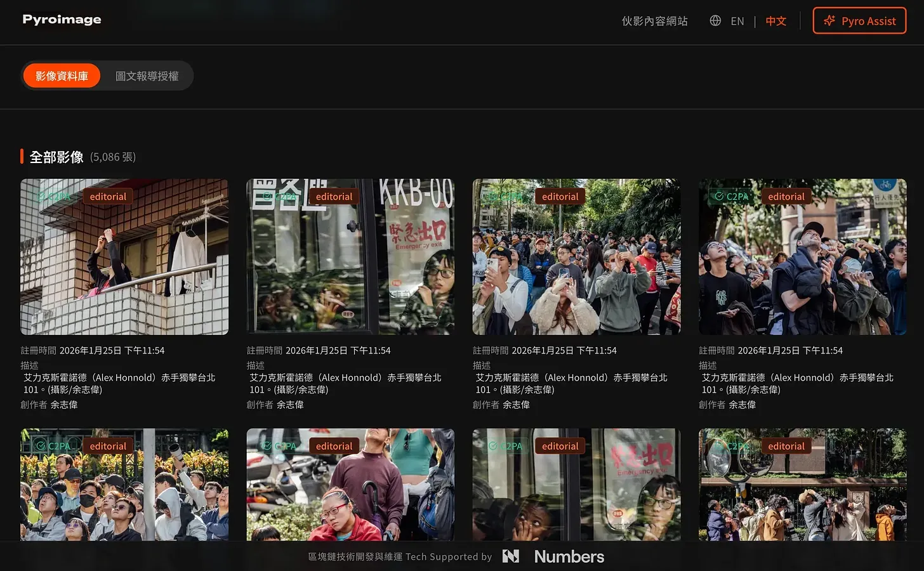Open the 伙影內容網站 link
The height and width of the screenshot is (571, 924).
tap(654, 21)
